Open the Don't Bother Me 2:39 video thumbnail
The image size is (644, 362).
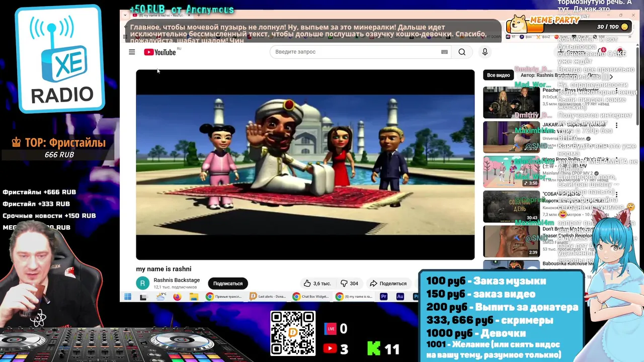pos(511,241)
